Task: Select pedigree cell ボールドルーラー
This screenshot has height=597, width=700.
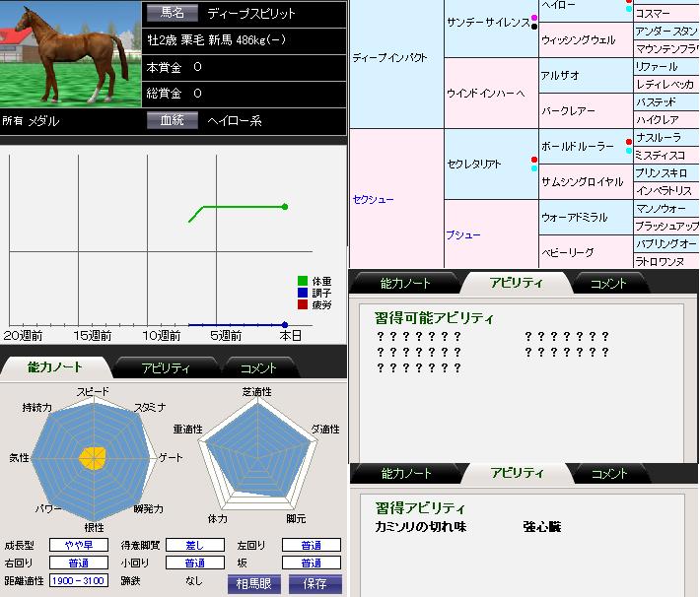Action: coord(586,146)
